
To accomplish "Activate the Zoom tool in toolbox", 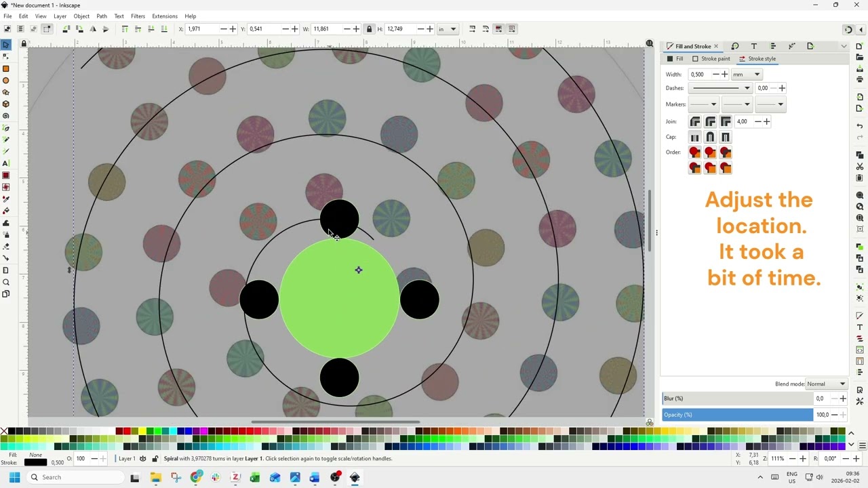I will point(6,283).
